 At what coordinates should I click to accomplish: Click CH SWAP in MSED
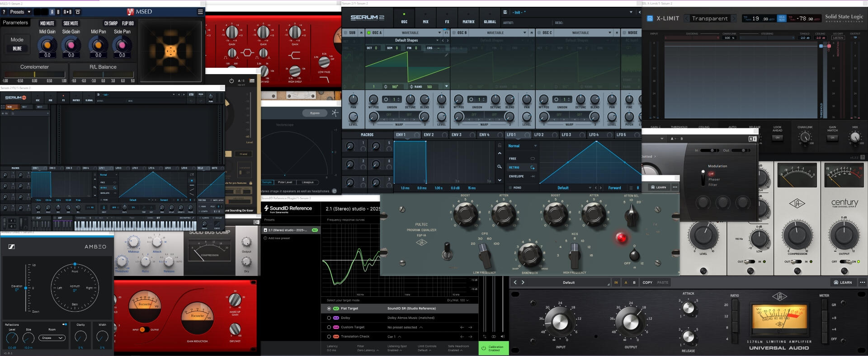pos(111,23)
